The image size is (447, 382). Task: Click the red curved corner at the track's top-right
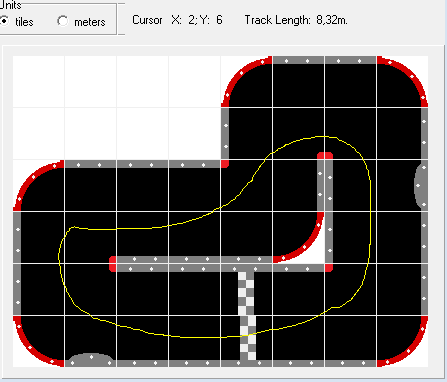[x=411, y=75]
